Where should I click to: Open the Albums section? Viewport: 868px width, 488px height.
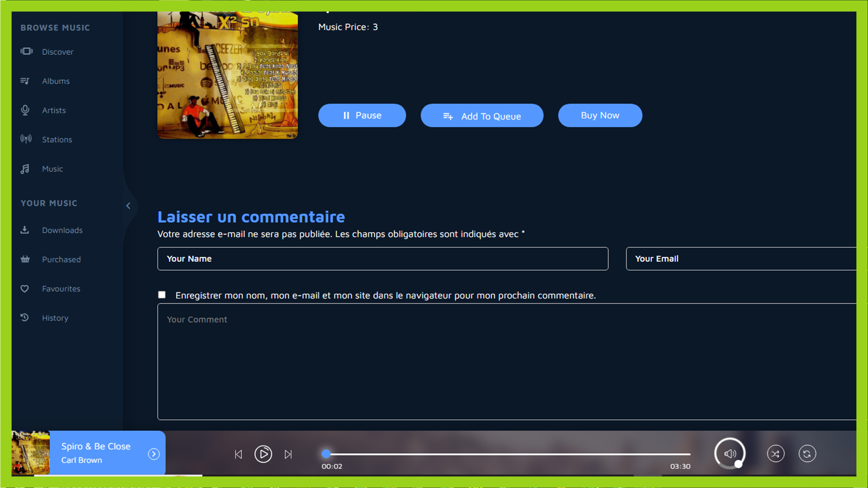pos(56,81)
